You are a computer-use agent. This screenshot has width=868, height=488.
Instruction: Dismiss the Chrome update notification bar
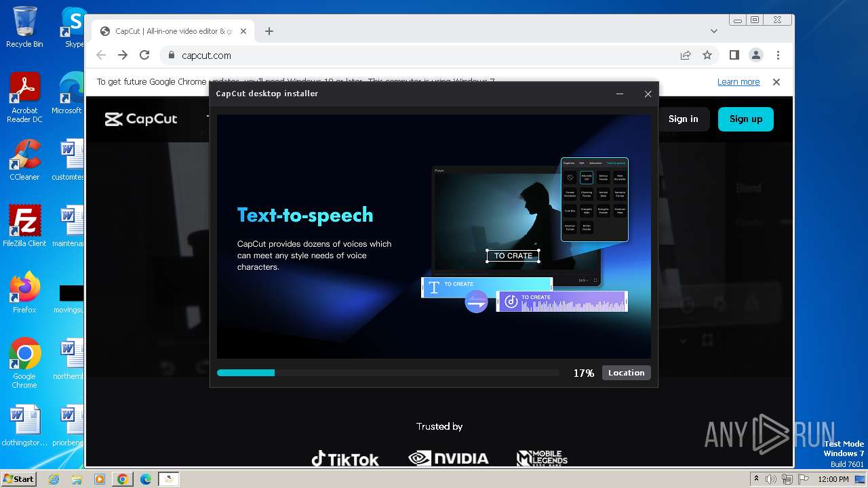[776, 81]
